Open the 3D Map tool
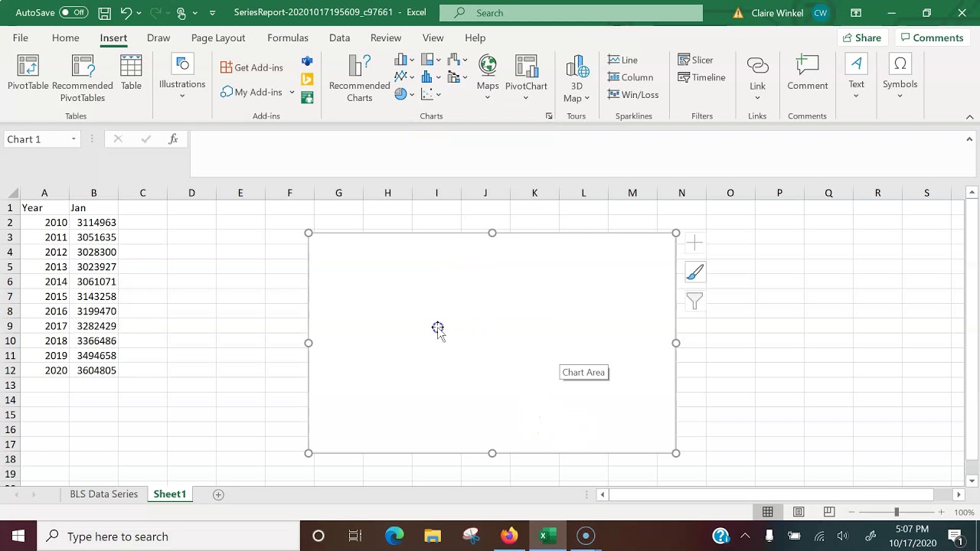This screenshot has height=551, width=980. point(577,78)
